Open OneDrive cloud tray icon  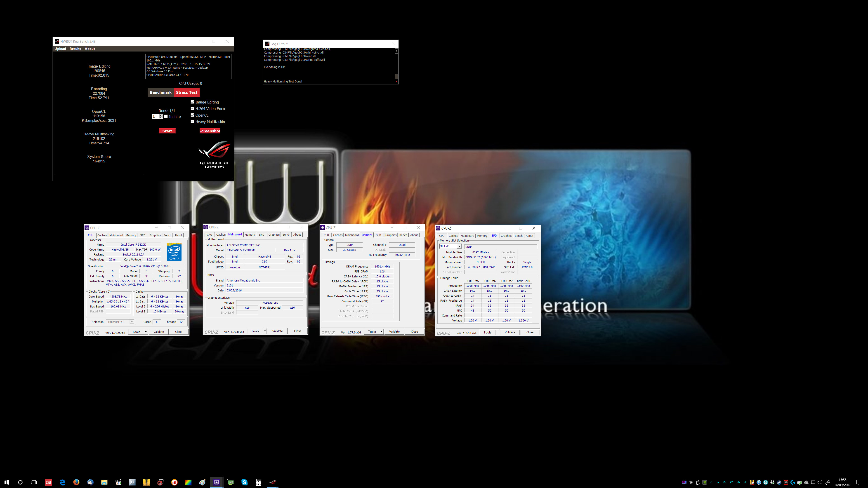click(806, 482)
